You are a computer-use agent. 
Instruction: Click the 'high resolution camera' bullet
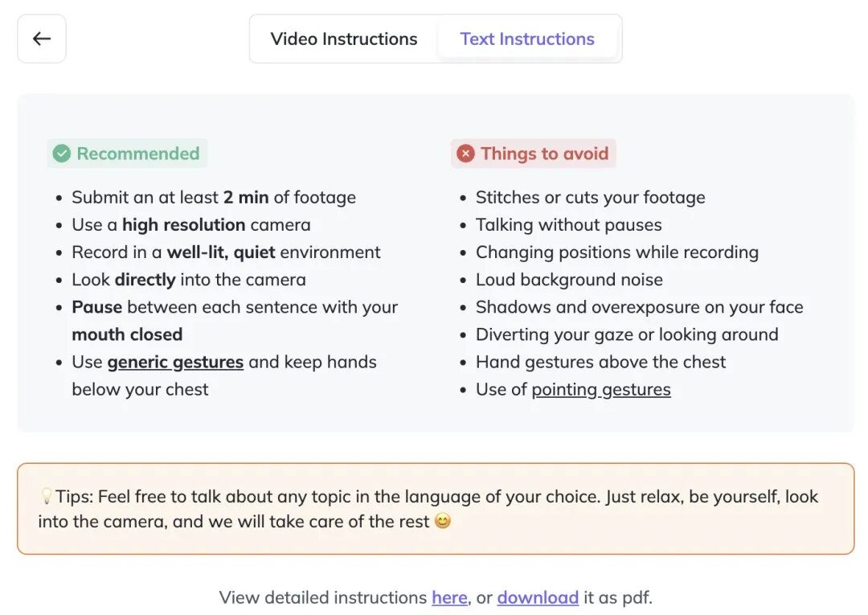[x=191, y=224]
